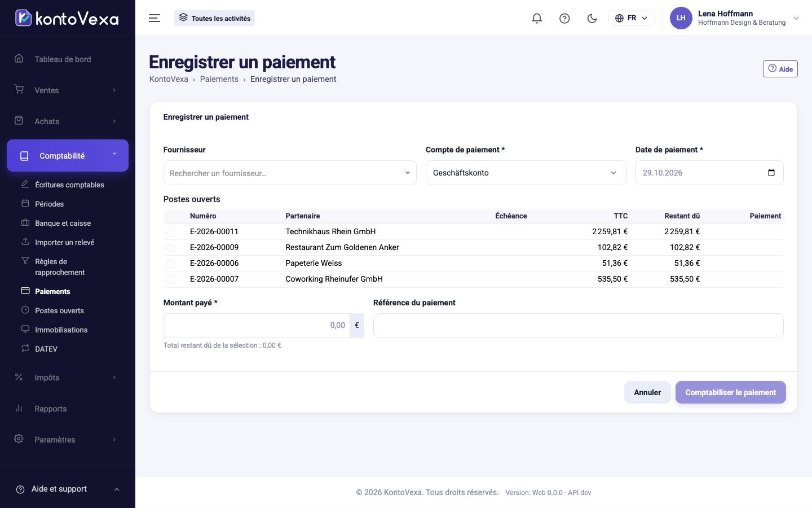Tick the checkbox for Coworking Rheinufer GmbH
The width and height of the screenshot is (812, 508).
click(170, 279)
